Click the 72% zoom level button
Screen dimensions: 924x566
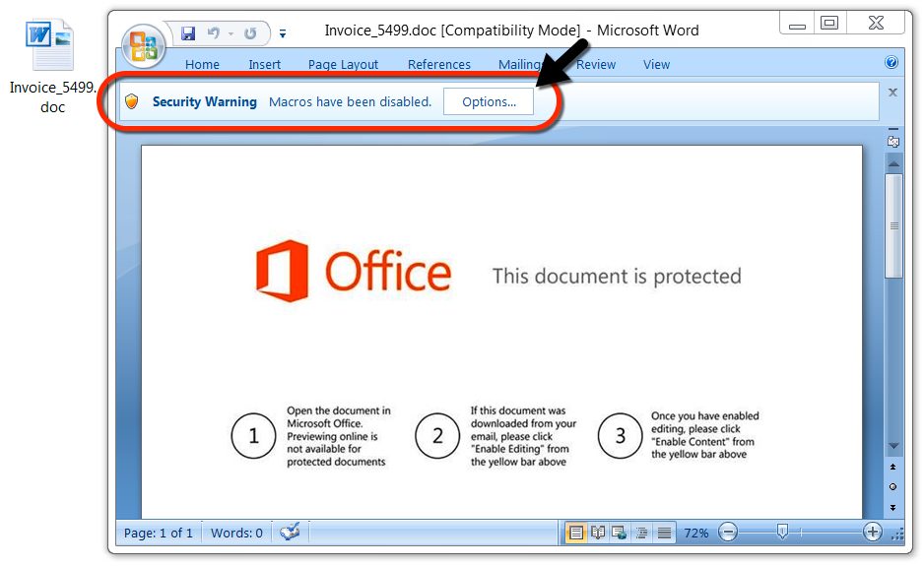click(695, 533)
